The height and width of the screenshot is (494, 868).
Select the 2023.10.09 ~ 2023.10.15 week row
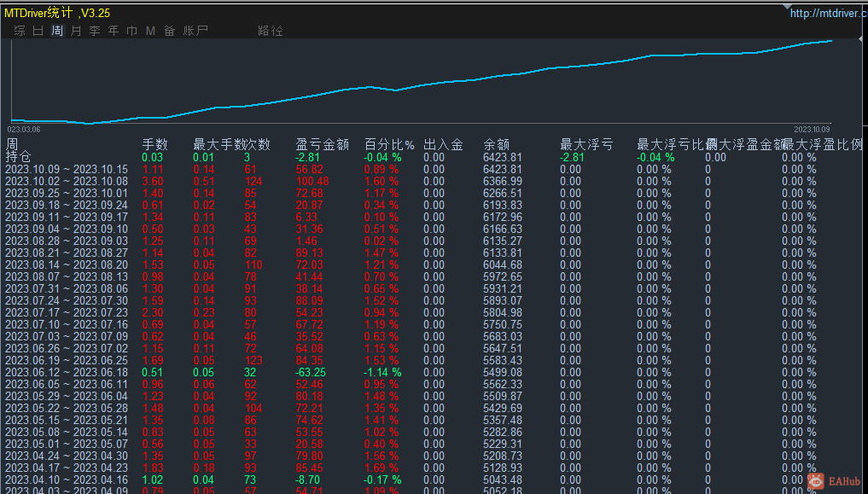pyautogui.click(x=67, y=169)
